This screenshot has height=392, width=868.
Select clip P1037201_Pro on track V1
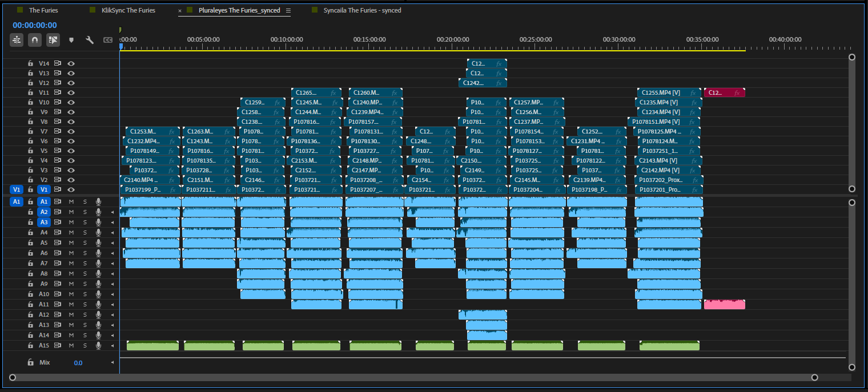click(x=669, y=189)
